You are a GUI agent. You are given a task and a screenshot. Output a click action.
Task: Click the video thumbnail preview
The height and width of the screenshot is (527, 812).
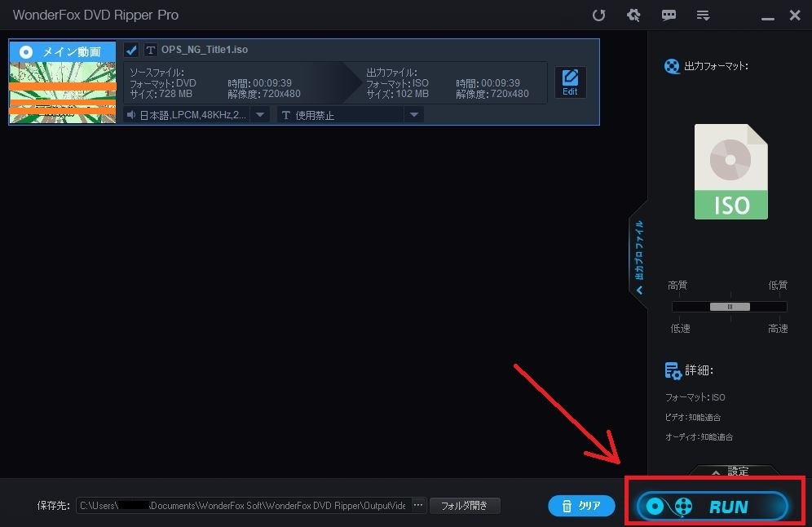(x=63, y=93)
